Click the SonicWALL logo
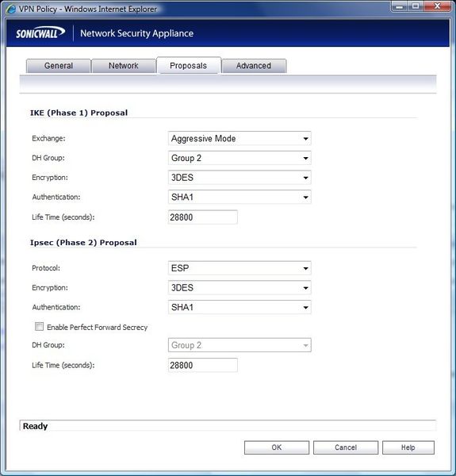The height and width of the screenshot is (476, 456). 40,33
